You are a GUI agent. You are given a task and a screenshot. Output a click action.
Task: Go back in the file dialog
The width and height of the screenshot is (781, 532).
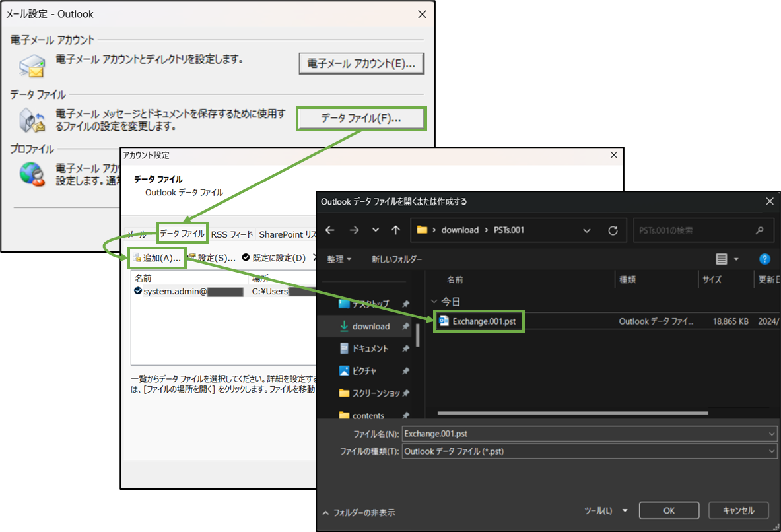(329, 230)
